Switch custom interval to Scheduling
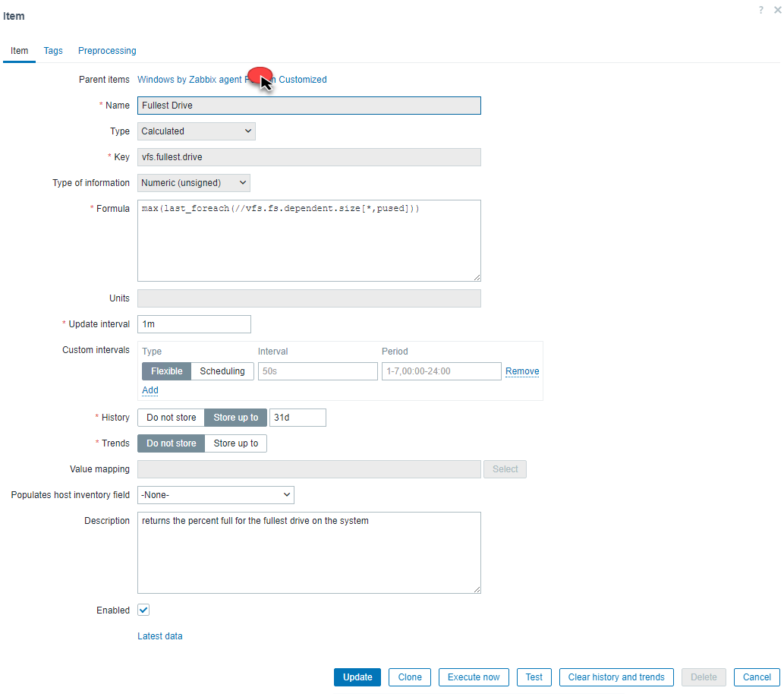784x694 pixels. coord(222,371)
